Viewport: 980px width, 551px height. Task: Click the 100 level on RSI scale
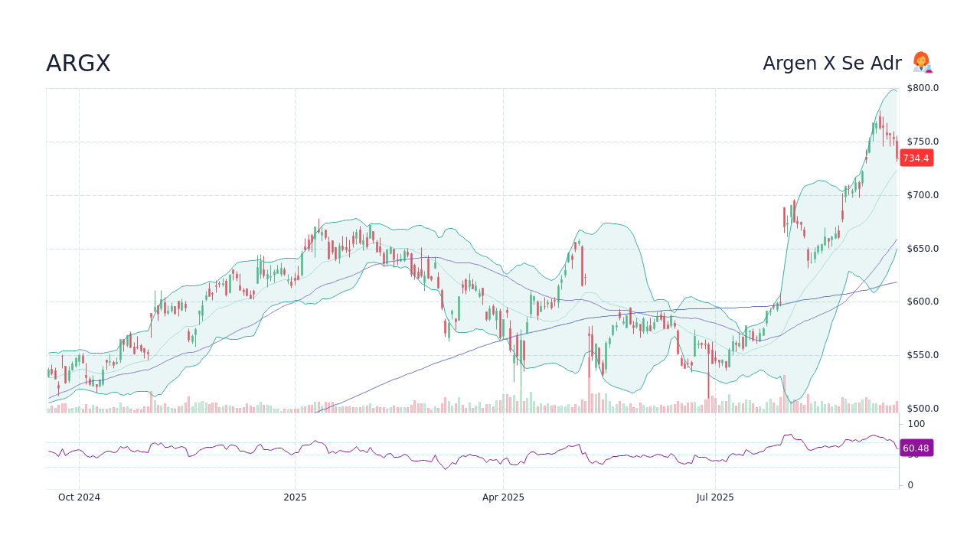916,424
